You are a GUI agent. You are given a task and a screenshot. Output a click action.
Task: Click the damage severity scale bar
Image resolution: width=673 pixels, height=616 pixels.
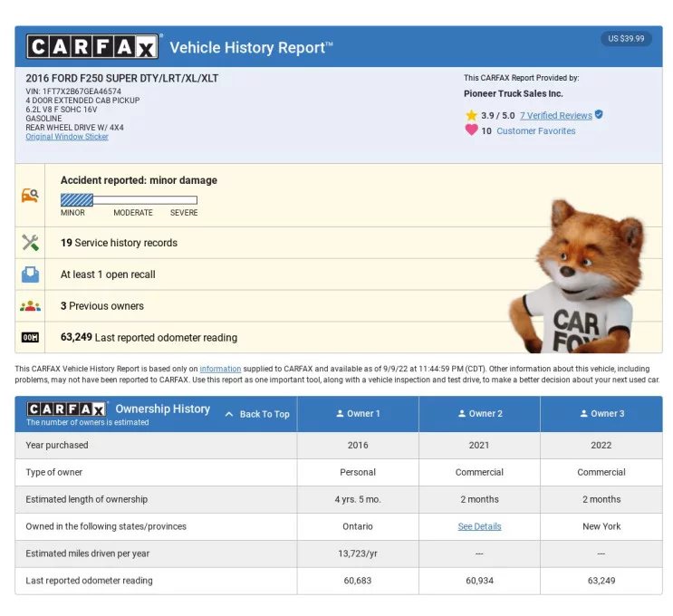tap(129, 200)
